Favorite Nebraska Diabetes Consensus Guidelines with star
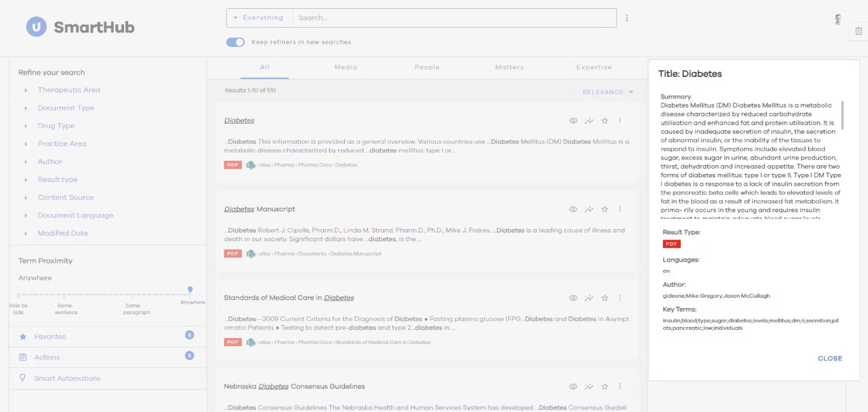This screenshot has height=412, width=868. 605,386
